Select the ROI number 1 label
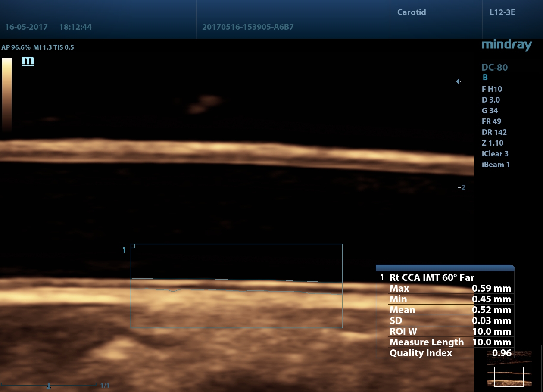 click(124, 250)
